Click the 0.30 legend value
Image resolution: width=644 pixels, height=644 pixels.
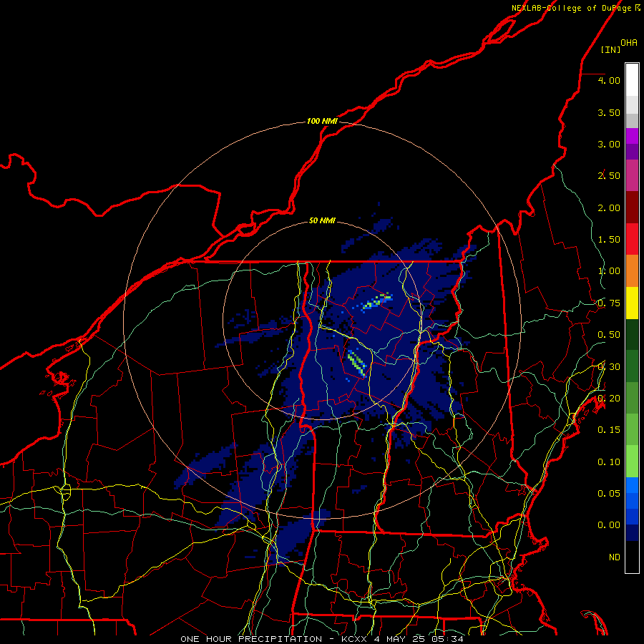pos(609,367)
